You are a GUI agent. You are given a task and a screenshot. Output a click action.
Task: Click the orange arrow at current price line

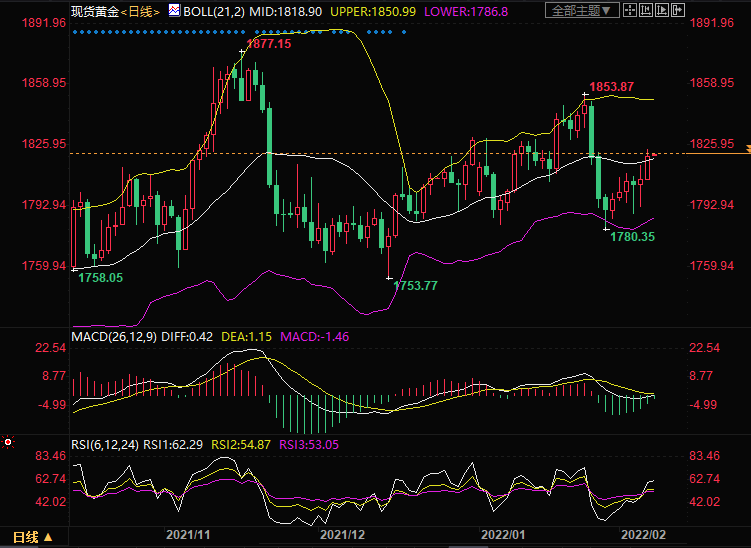click(x=745, y=149)
